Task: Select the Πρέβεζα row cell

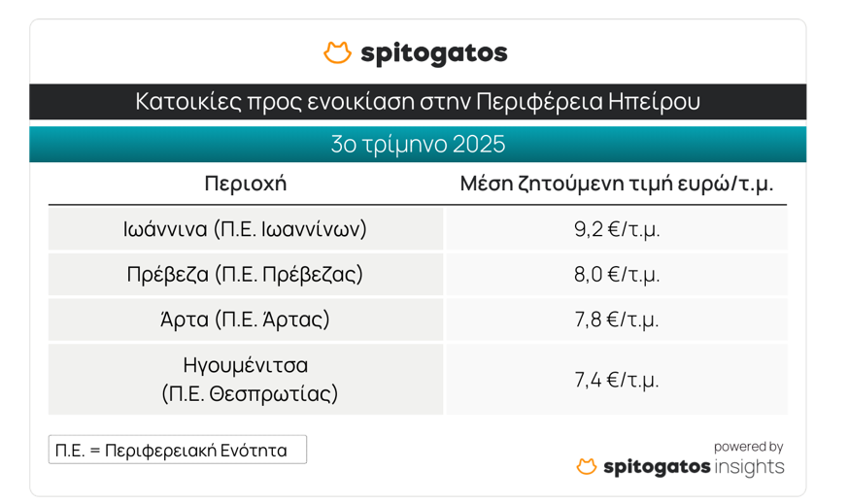Action: click(x=245, y=274)
